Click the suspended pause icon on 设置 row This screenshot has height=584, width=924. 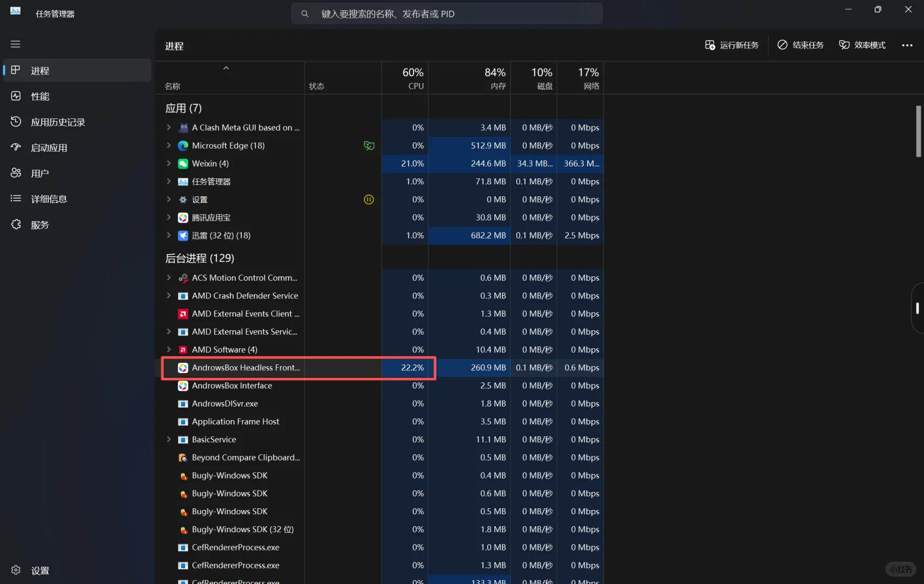369,200
